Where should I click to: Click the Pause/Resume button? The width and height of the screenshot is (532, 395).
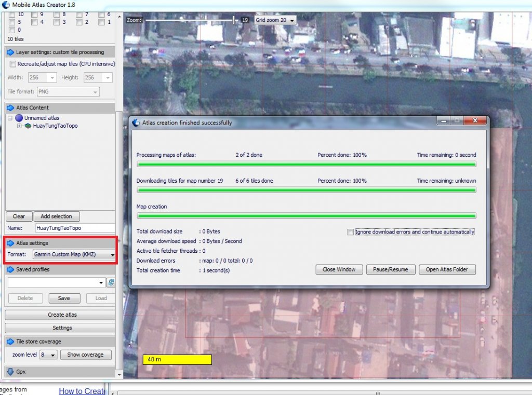[x=391, y=269]
